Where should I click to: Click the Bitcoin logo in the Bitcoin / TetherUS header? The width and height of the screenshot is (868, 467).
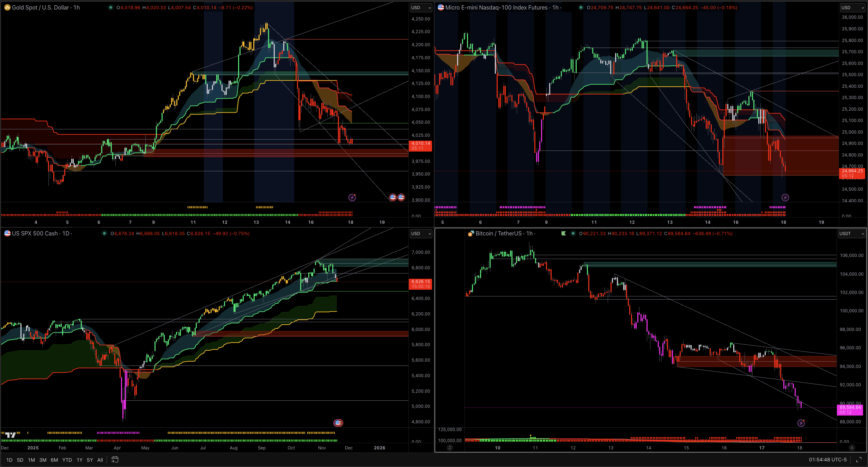pos(471,234)
